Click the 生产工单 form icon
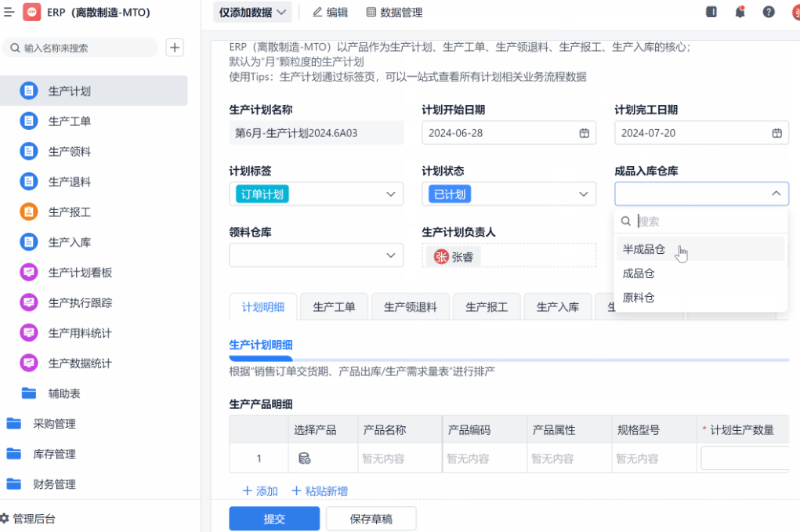This screenshot has width=800, height=532. coord(28,121)
